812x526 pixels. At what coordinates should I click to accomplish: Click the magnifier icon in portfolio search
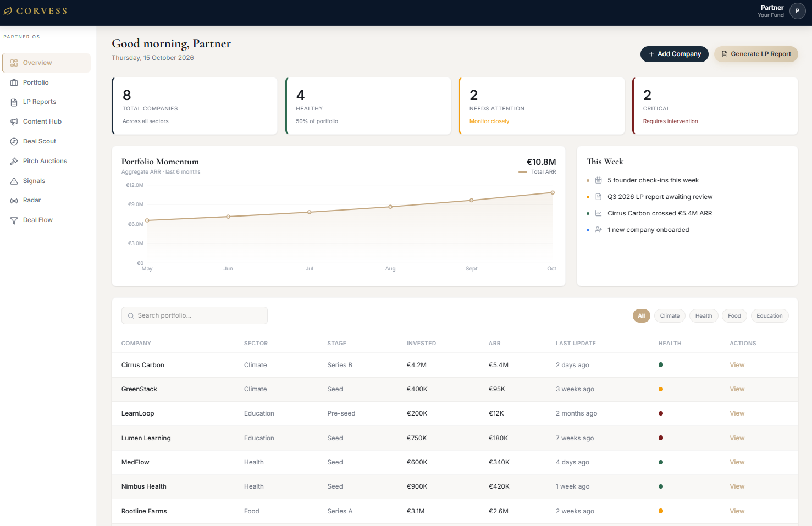click(131, 316)
